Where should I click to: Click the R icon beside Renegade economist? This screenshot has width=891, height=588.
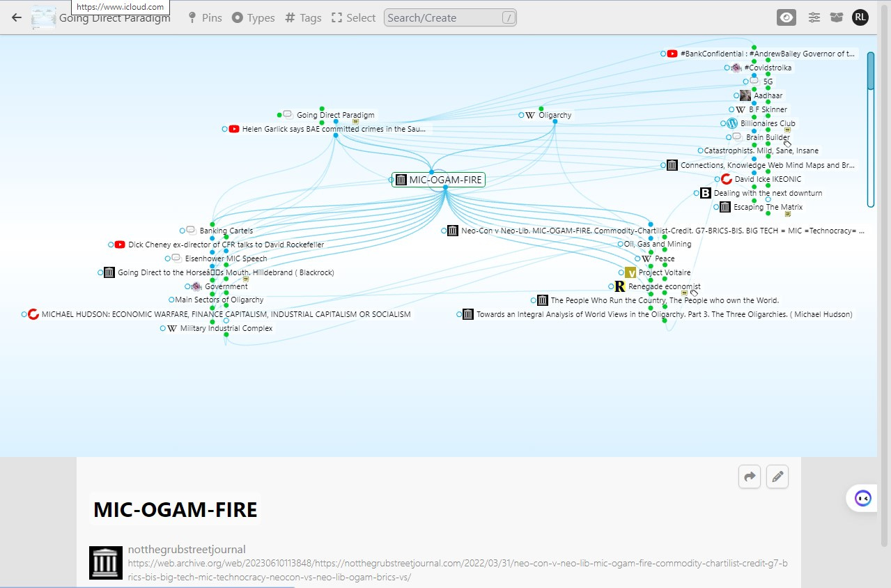click(x=620, y=286)
